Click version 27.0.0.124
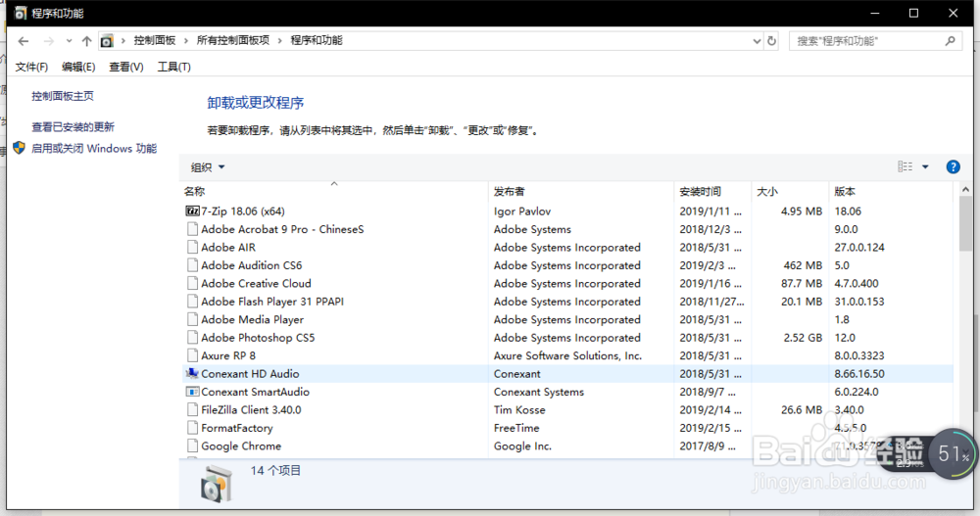Image resolution: width=980 pixels, height=516 pixels. (x=859, y=248)
